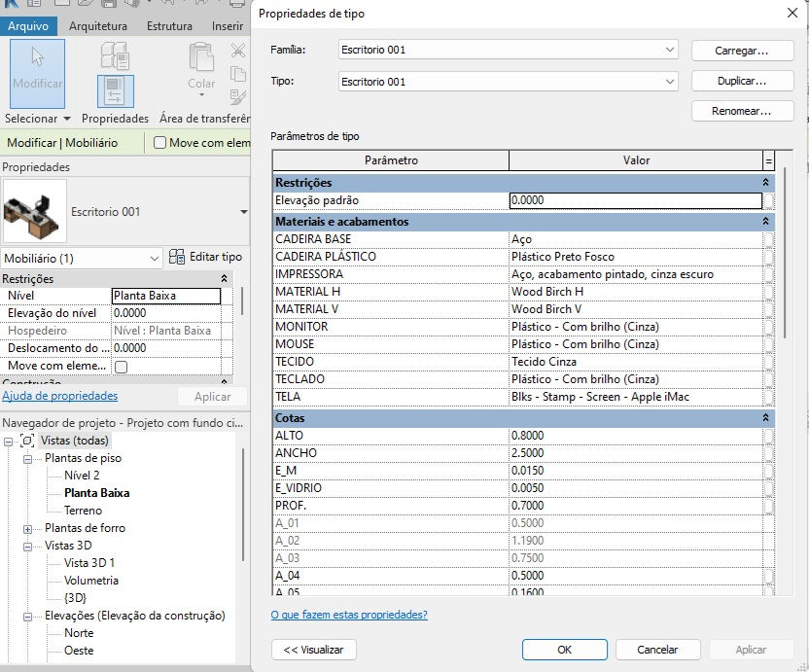Click the Carregar... button
The height and width of the screenshot is (672, 809).
click(x=742, y=51)
